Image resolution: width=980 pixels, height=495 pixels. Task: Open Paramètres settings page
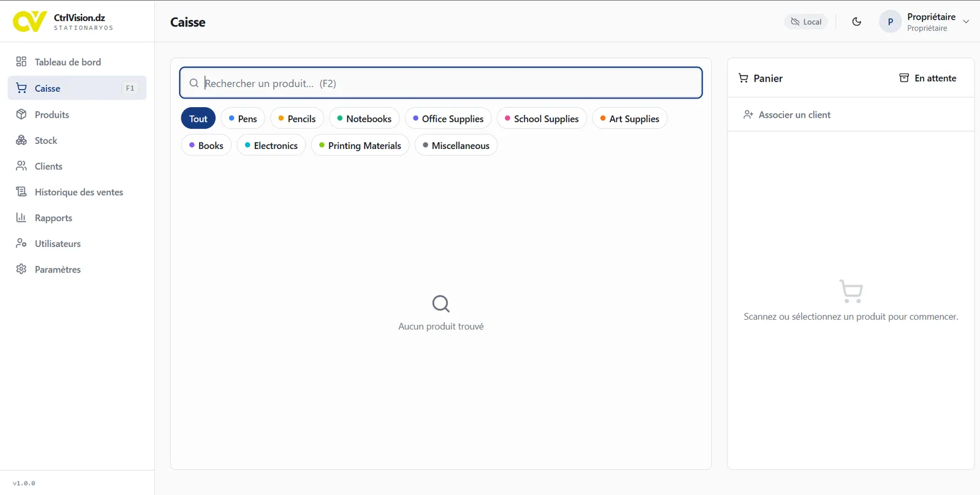click(x=77, y=269)
